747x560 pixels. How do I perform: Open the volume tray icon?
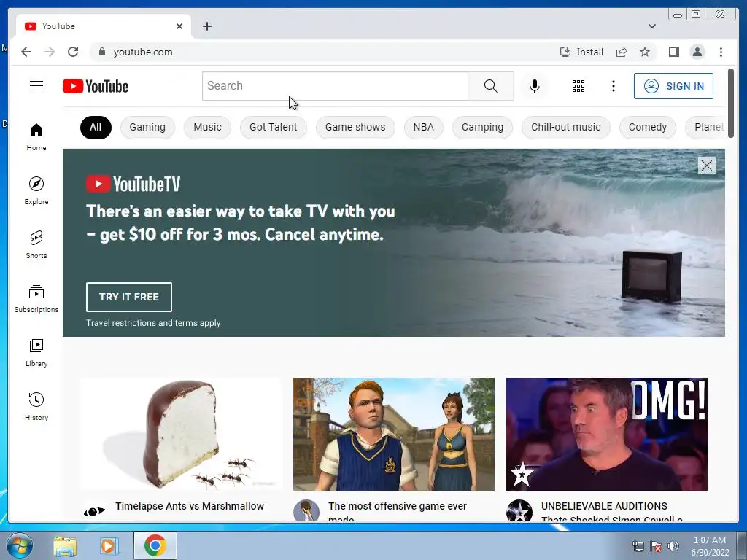[x=673, y=546]
